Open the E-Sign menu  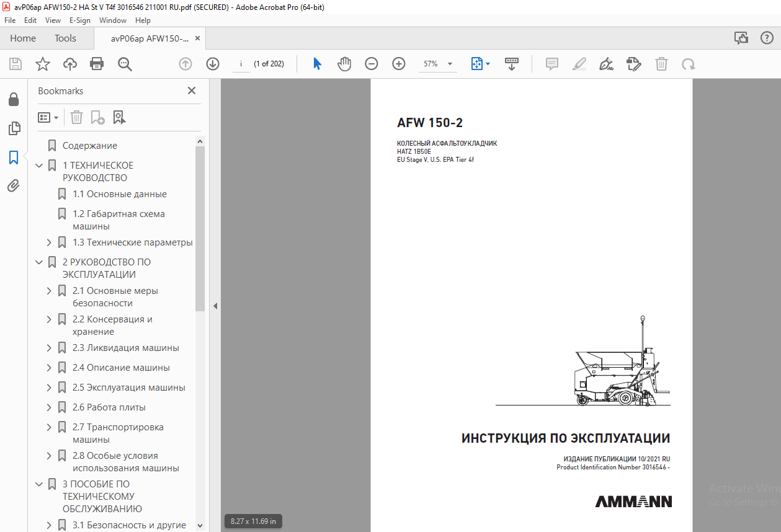click(x=80, y=20)
